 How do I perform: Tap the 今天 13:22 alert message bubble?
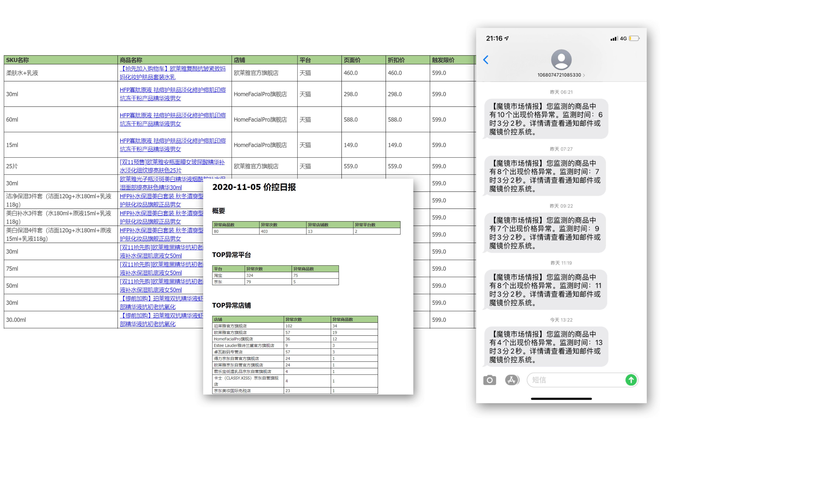[546, 347]
